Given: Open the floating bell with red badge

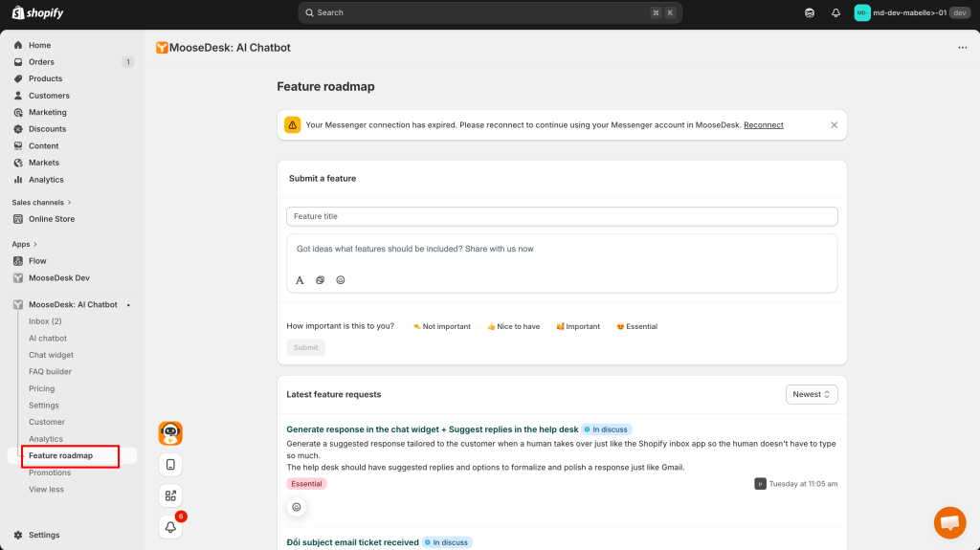Looking at the screenshot, I should coord(170,526).
